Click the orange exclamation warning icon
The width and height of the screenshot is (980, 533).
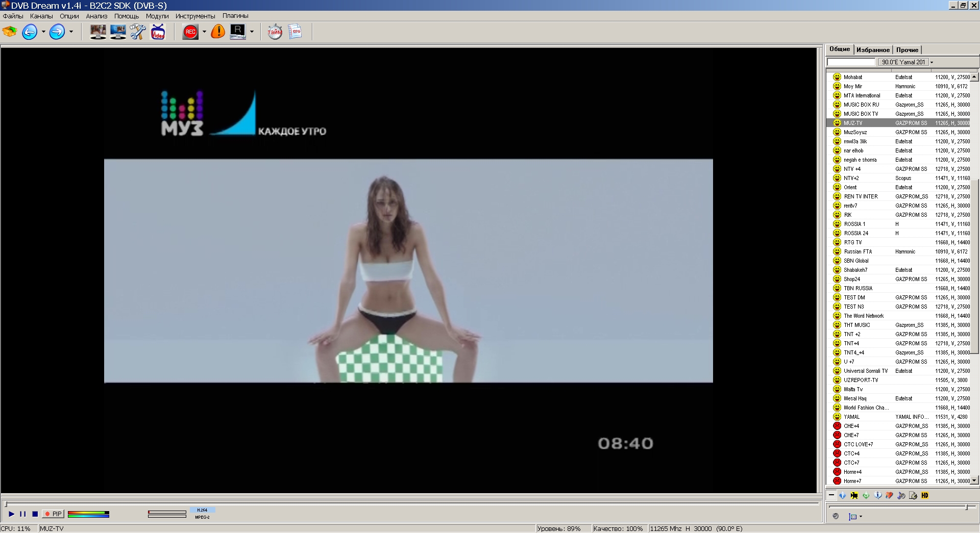(218, 32)
